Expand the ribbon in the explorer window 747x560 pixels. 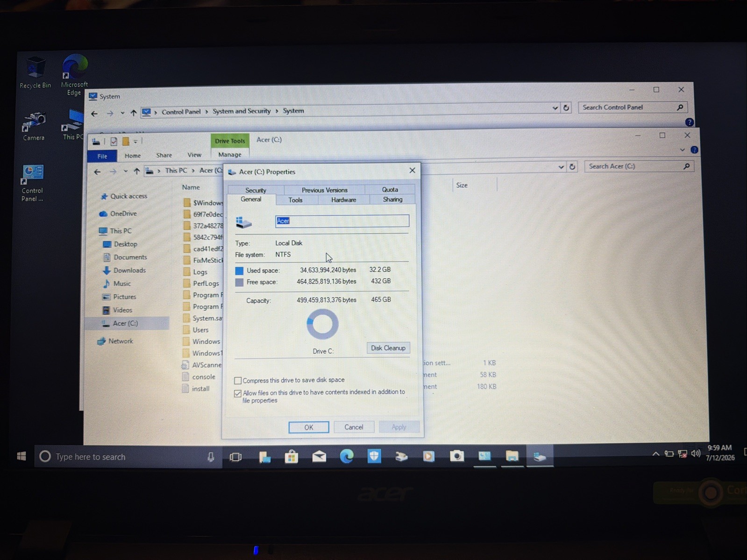point(682,150)
